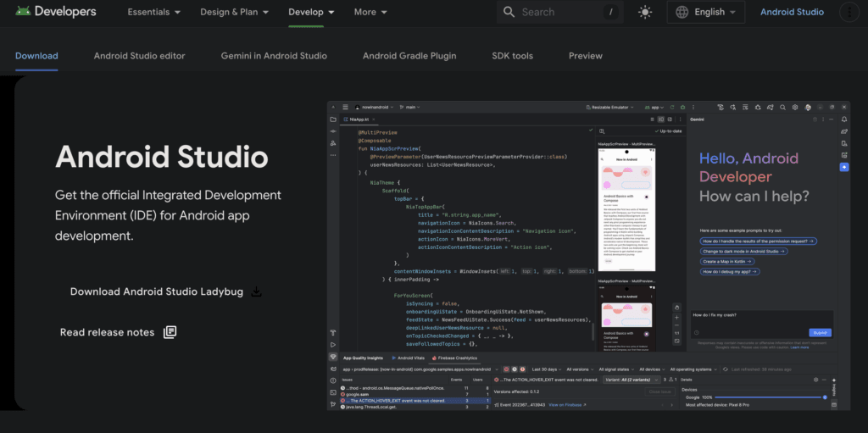Open the nowinandroid project dropdown in IDE
Image resolution: width=868 pixels, height=433 pixels.
374,107
